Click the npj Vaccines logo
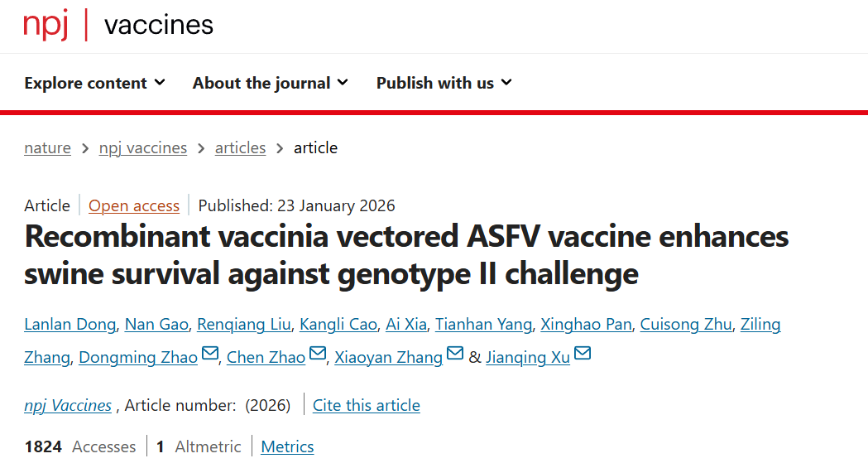Screen dimensions: 868x468 tap(118, 25)
